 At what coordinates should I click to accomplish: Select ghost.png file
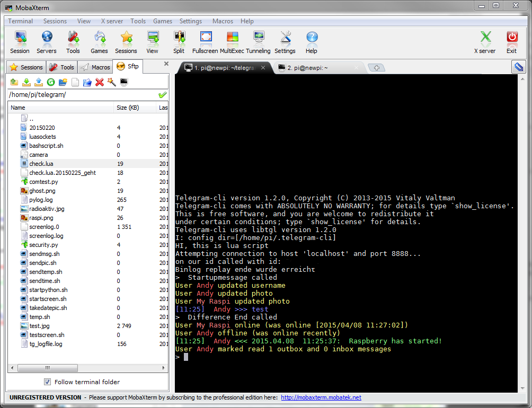[x=42, y=191]
